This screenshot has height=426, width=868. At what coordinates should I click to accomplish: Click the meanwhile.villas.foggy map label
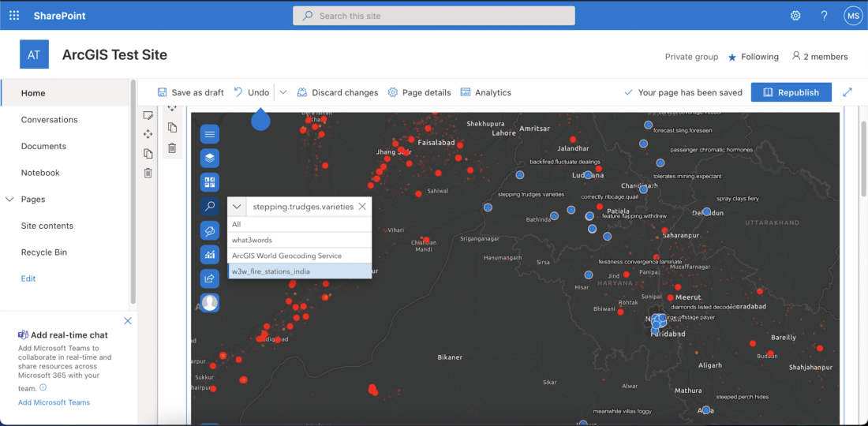[623, 411]
